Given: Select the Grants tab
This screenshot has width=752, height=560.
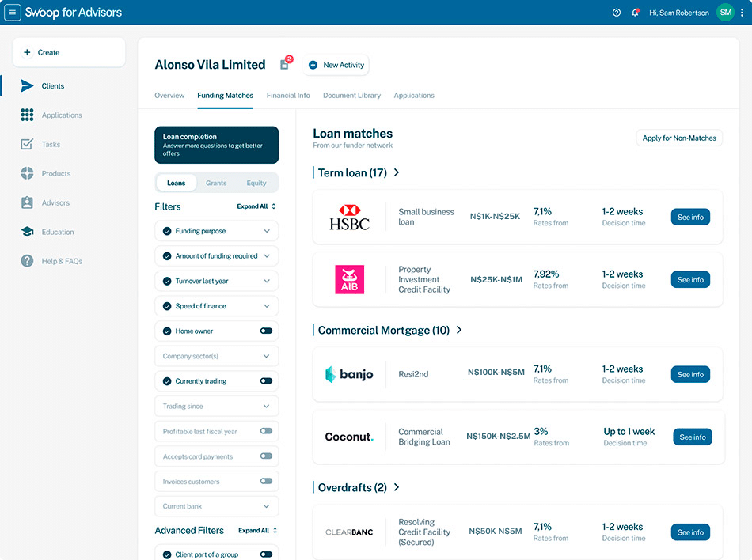Looking at the screenshot, I should click(x=216, y=183).
